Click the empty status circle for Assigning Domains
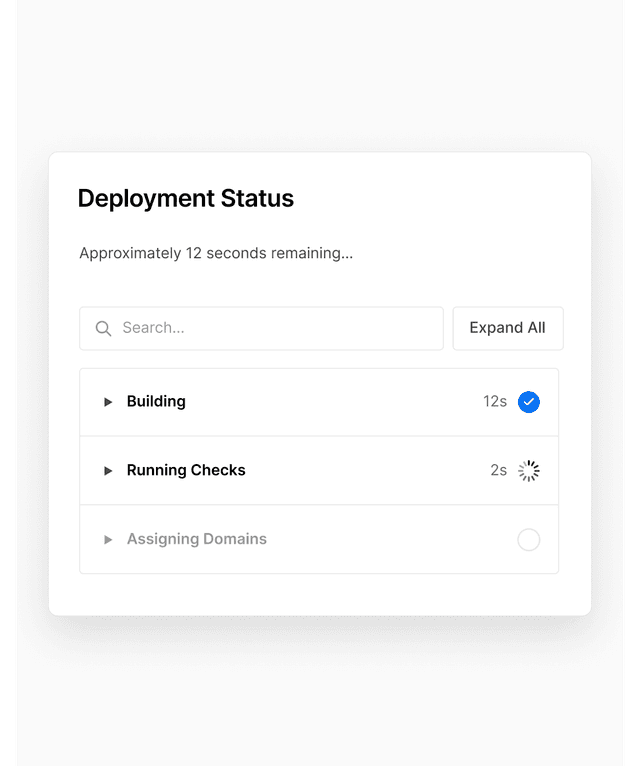This screenshot has width=640, height=766. (x=529, y=540)
